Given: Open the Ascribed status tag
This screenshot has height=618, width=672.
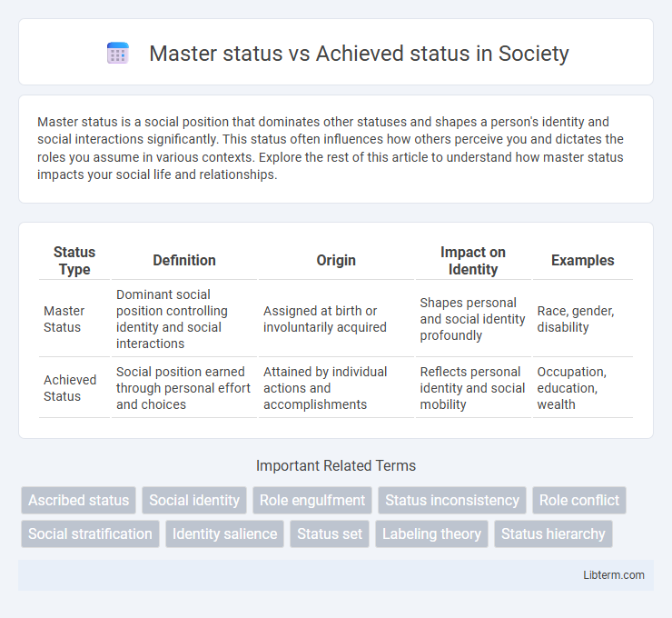Looking at the screenshot, I should pyautogui.click(x=78, y=500).
